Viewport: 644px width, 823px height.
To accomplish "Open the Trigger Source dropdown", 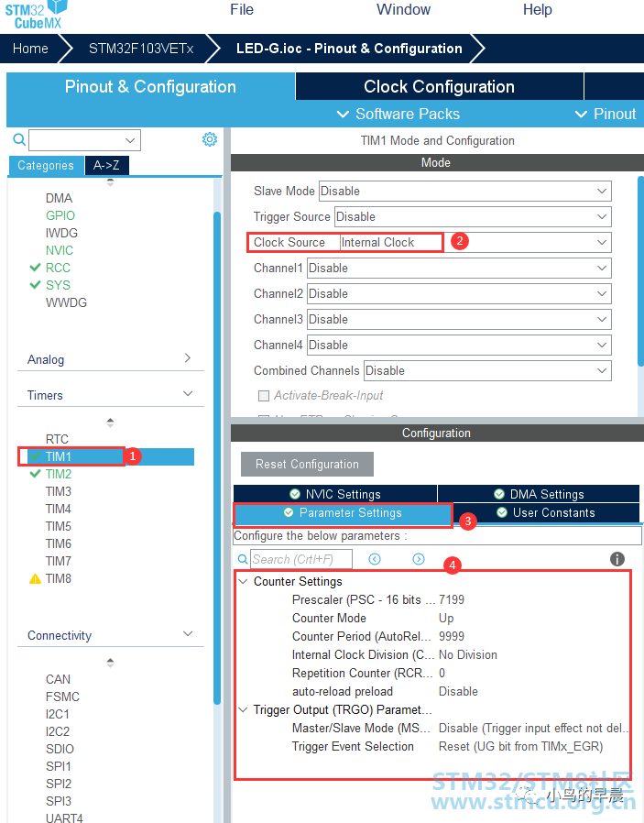I will click(473, 217).
